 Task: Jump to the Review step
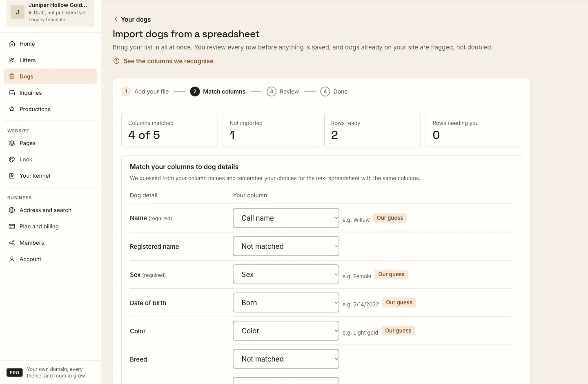click(283, 92)
